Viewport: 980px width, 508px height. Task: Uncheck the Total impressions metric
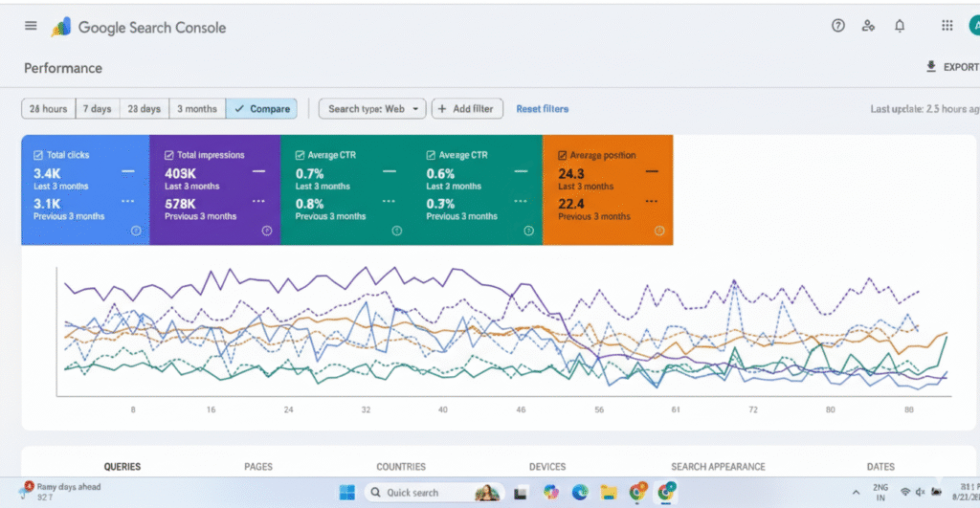(x=168, y=155)
